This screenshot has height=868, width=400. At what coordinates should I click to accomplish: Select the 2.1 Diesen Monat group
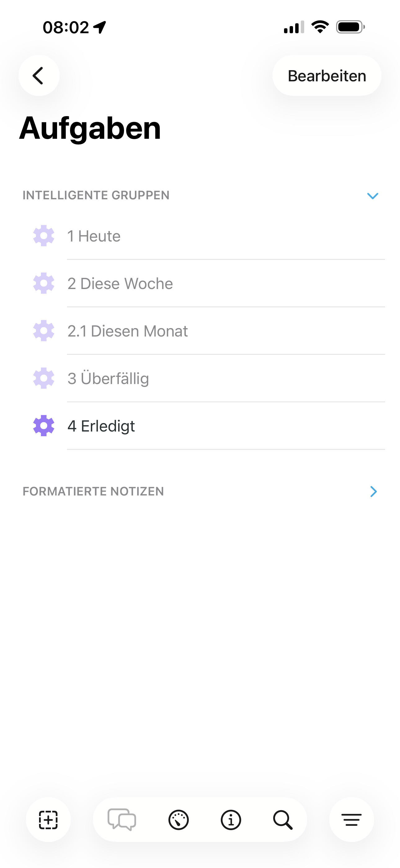click(x=127, y=331)
